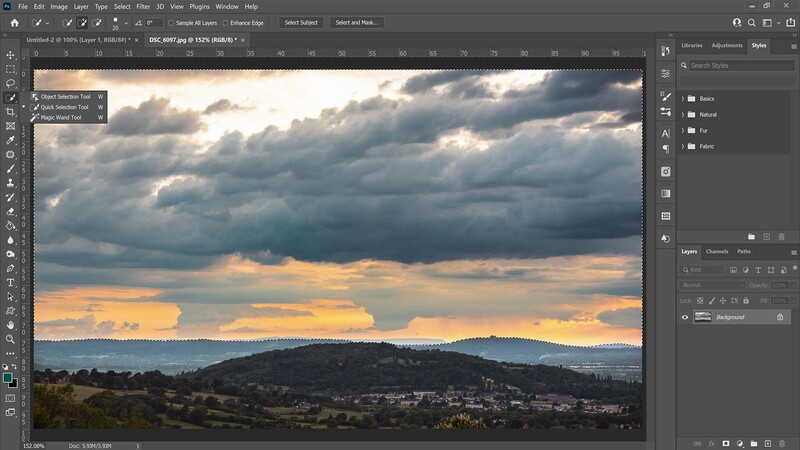Switch to the Channels tab
The width and height of the screenshot is (800, 450).
point(716,252)
